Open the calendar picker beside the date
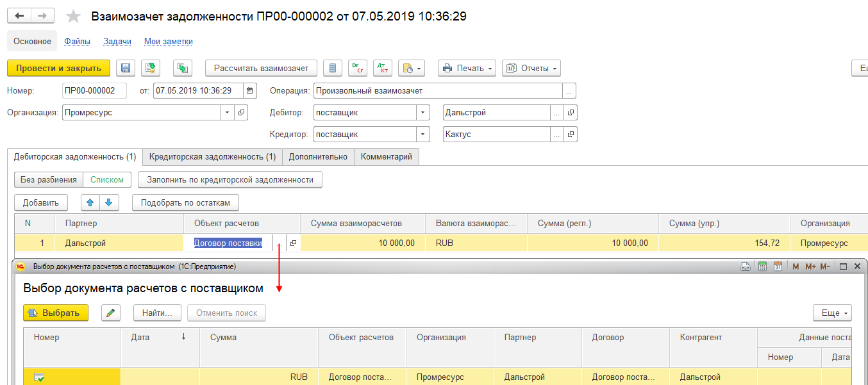 (x=250, y=90)
